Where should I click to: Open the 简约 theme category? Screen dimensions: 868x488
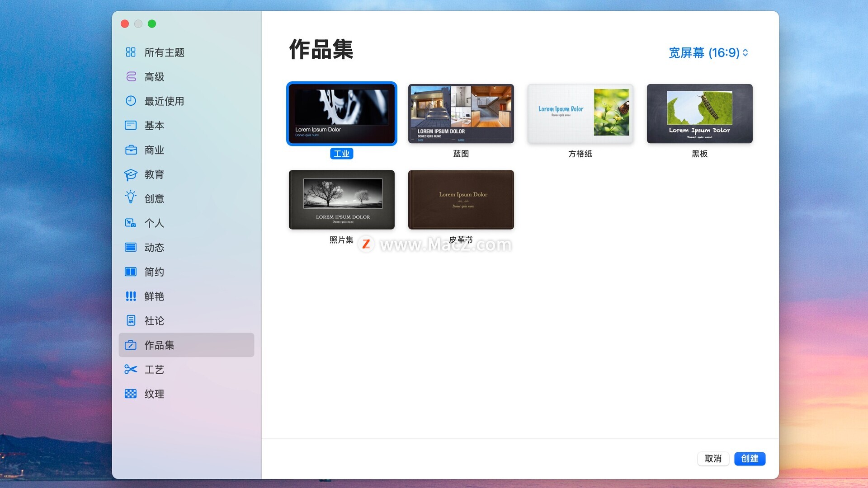[154, 272]
